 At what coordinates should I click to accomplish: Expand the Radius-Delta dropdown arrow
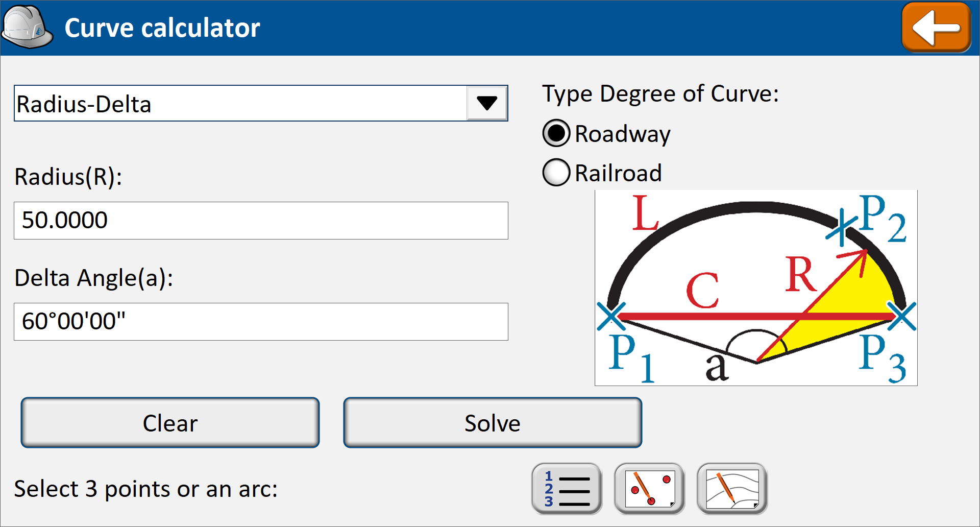(x=487, y=103)
